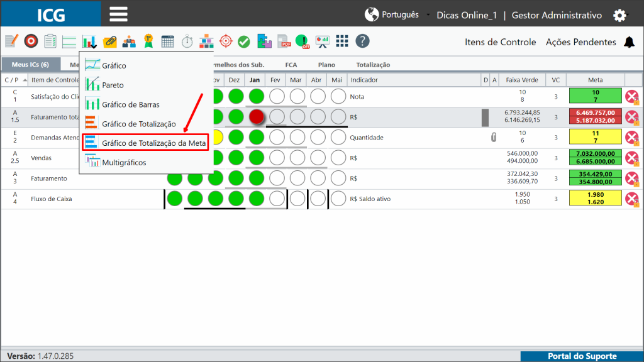Open the calendar grid icon
Screen dimensions: 644x362
[x=167, y=41]
